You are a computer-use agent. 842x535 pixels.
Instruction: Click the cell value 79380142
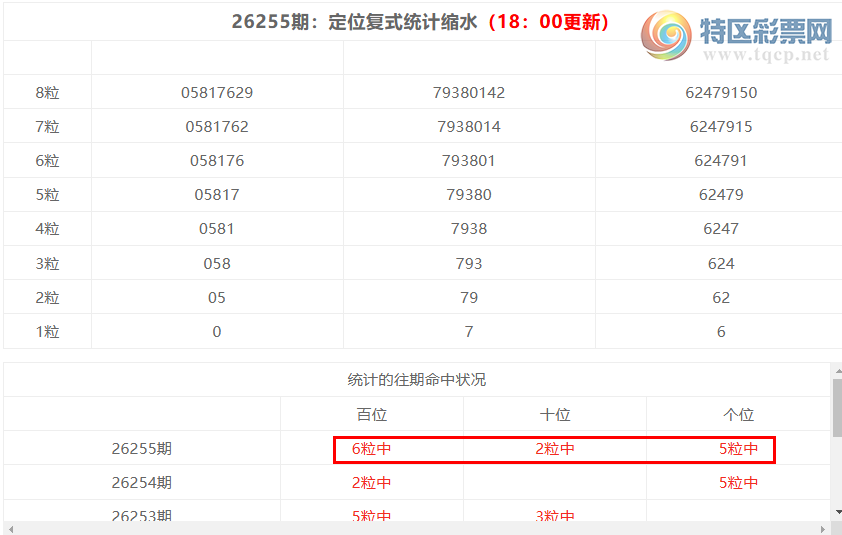[x=469, y=92]
